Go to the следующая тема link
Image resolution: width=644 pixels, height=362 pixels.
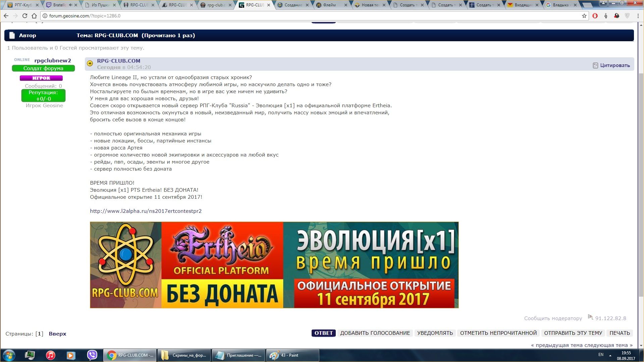(607, 345)
